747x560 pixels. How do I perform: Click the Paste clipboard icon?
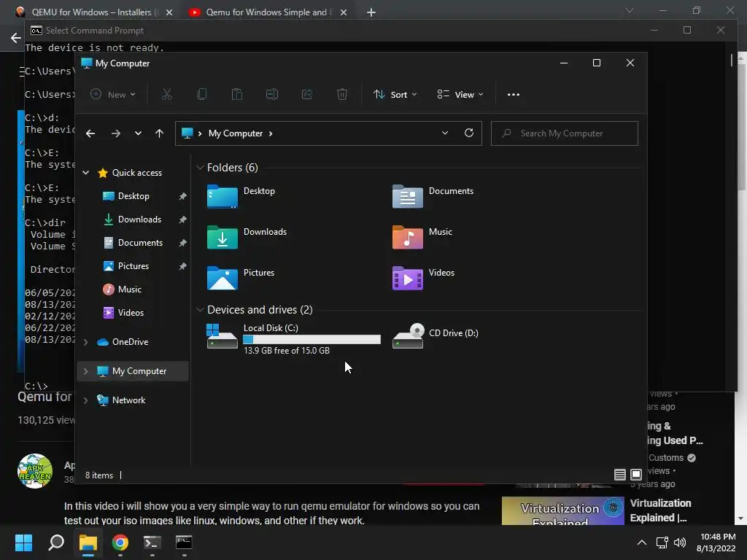[x=237, y=94]
